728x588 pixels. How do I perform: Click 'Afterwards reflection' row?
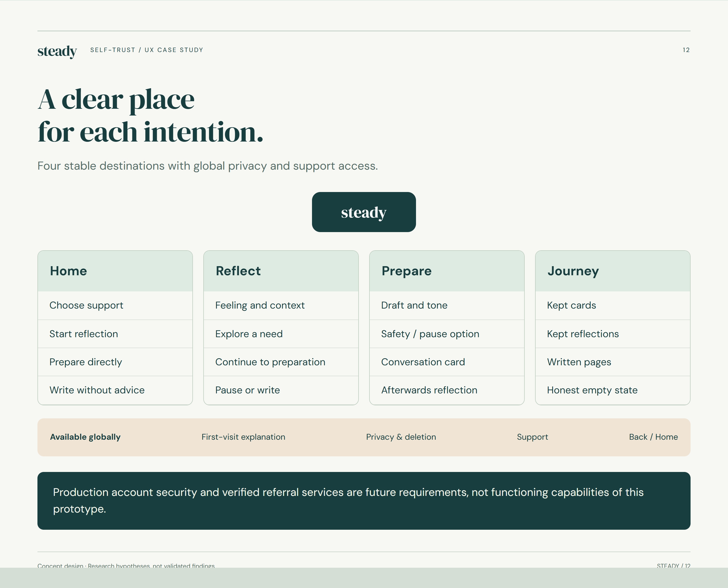coord(447,390)
